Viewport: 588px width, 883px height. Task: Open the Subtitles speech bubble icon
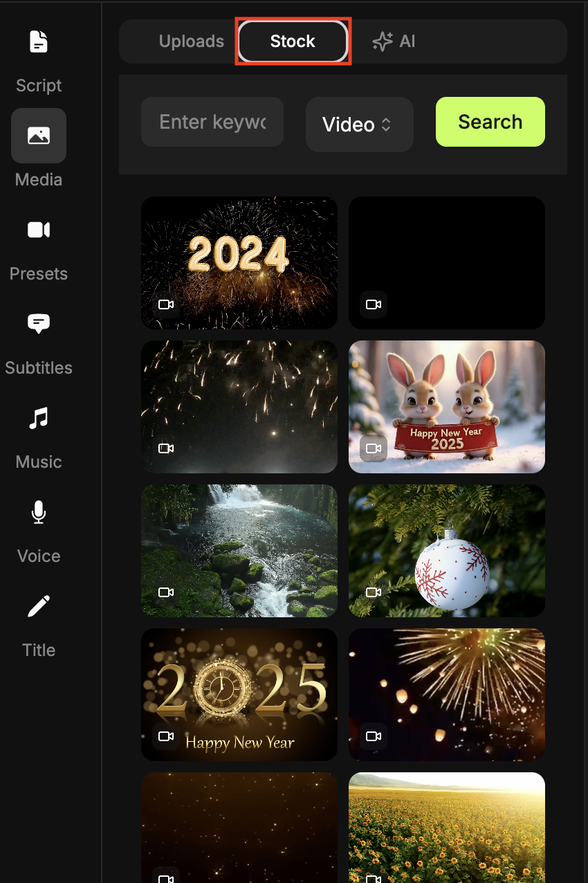point(39,323)
